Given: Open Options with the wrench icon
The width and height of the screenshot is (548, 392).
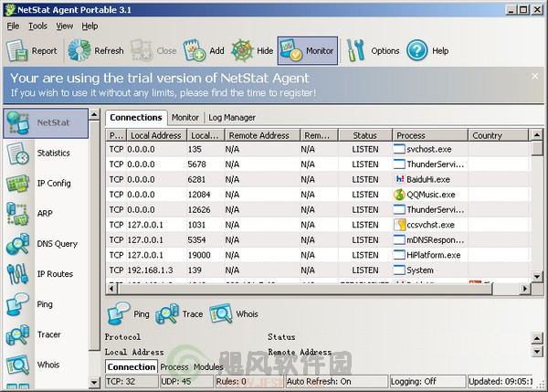Looking at the screenshot, I should (x=355, y=50).
